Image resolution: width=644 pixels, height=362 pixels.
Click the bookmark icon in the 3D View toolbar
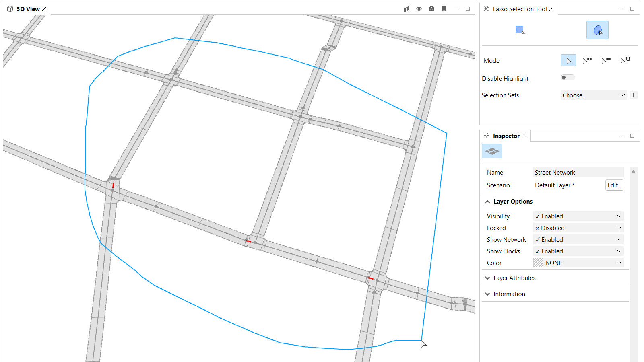click(444, 8)
